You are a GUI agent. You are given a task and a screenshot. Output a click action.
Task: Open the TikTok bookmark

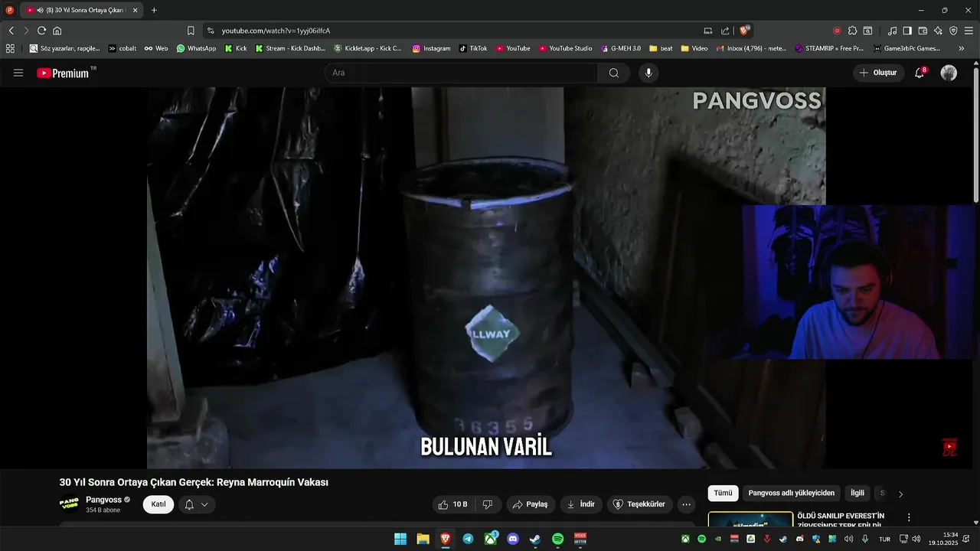pyautogui.click(x=473, y=48)
